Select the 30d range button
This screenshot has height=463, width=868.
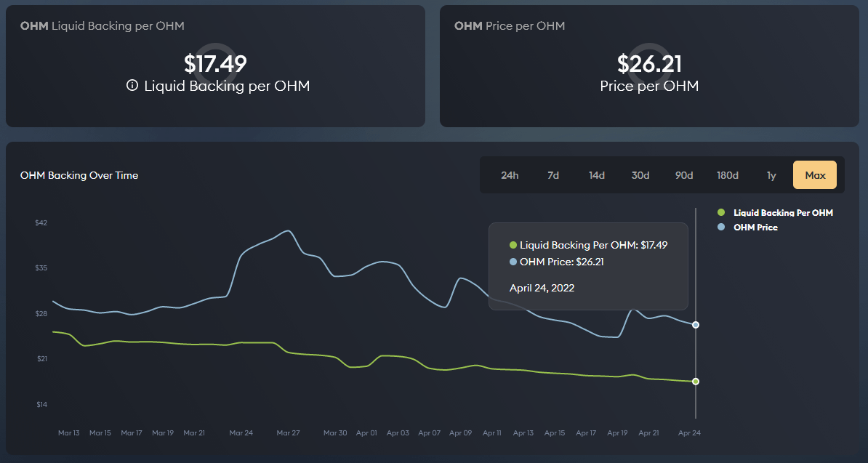coord(640,175)
